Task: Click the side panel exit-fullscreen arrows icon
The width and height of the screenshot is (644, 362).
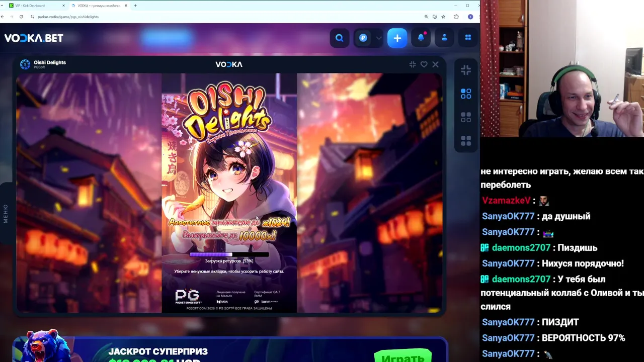Action: [x=466, y=70]
